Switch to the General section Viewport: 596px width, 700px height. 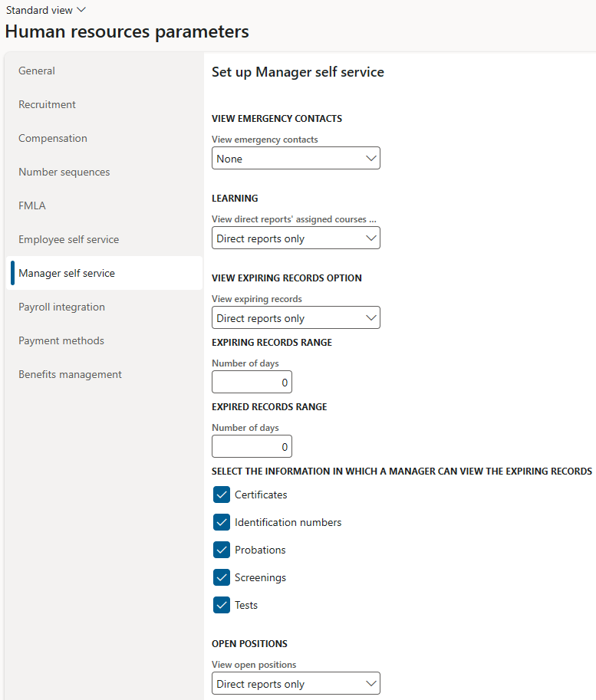(x=36, y=71)
